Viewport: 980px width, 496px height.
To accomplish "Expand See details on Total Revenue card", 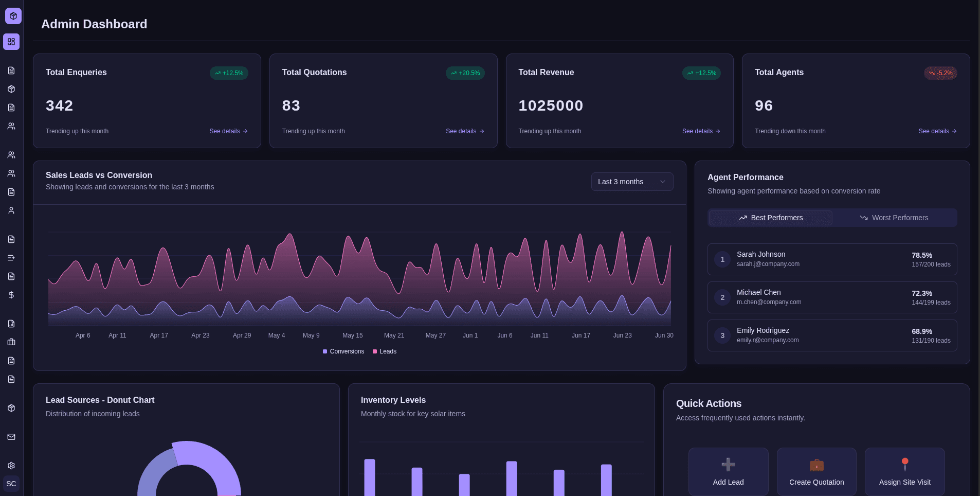I will pos(700,131).
